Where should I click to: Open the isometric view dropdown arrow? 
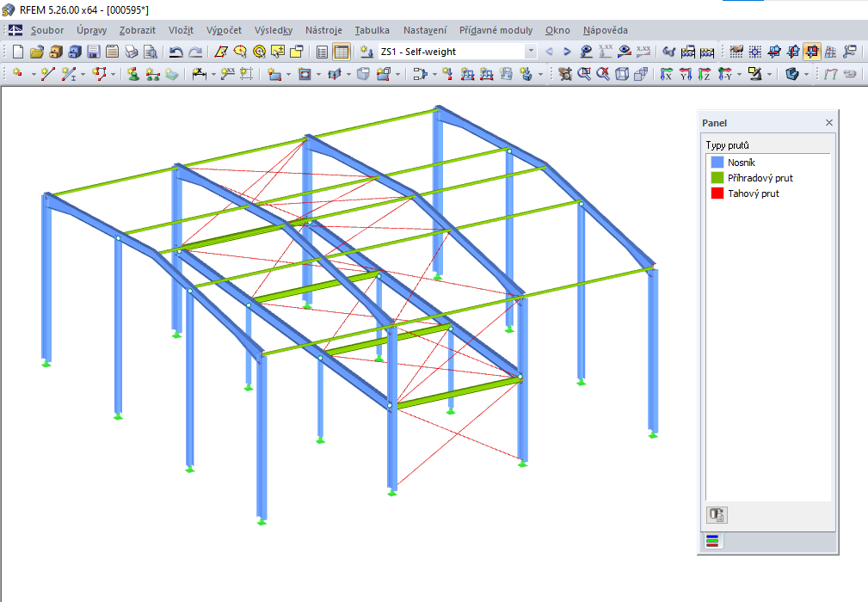(x=806, y=74)
